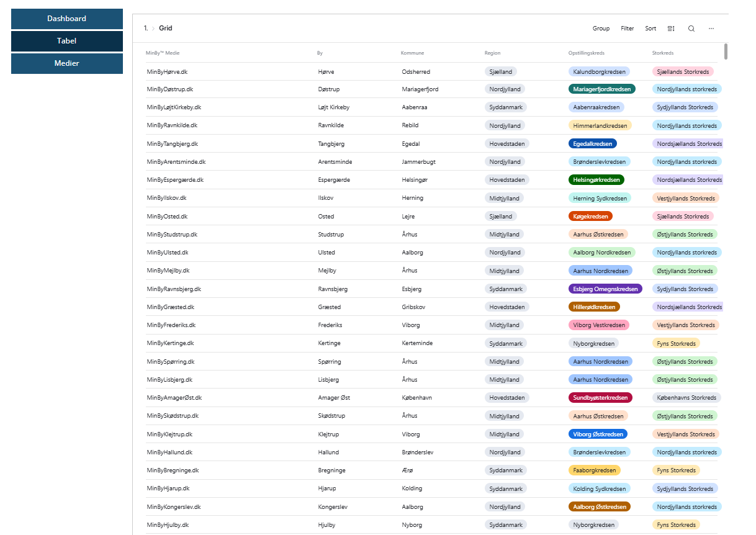Switch to the Dashboard tab

click(x=67, y=19)
